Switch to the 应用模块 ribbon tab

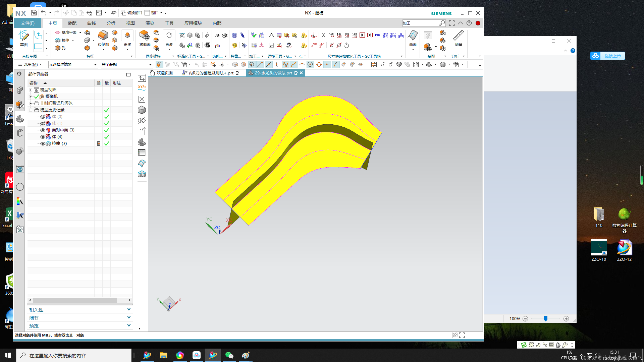(193, 23)
